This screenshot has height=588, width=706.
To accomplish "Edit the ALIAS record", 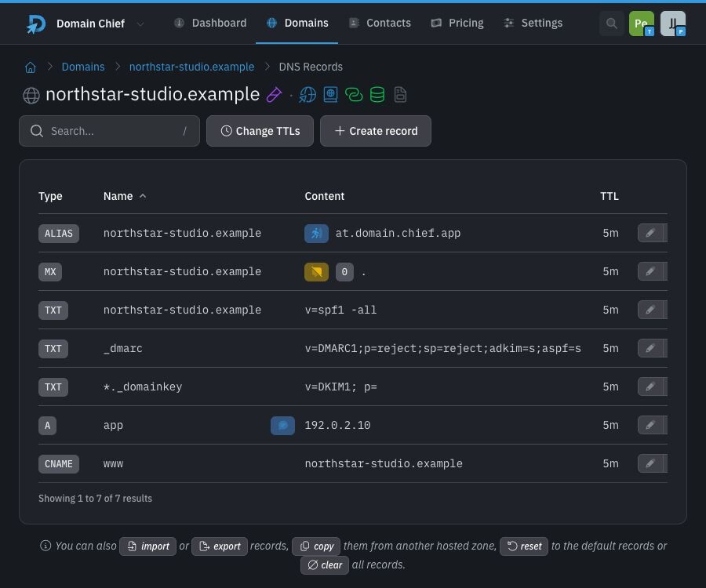I will (x=652, y=233).
